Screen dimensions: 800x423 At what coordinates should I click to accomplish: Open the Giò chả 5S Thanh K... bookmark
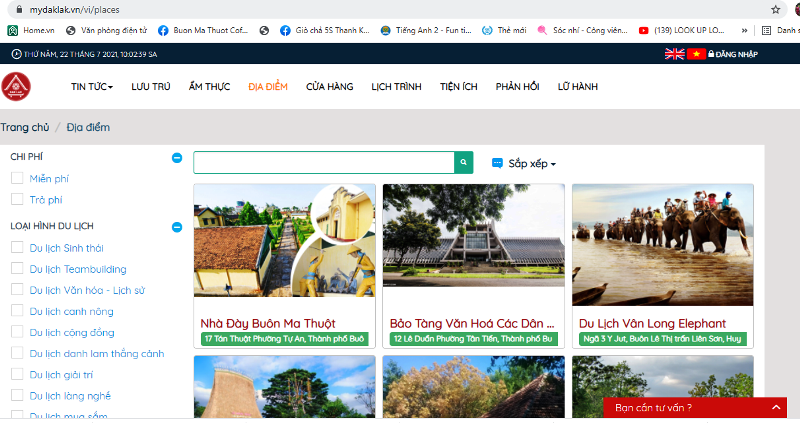pos(324,31)
